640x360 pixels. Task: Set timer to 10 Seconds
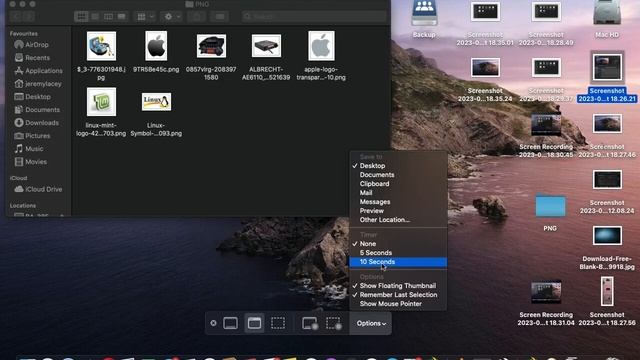click(x=398, y=262)
